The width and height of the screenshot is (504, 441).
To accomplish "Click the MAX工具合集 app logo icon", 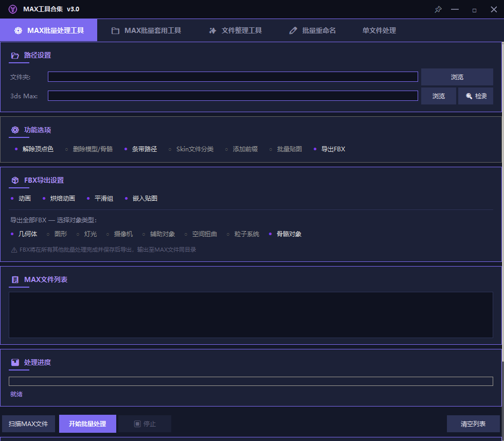I will pos(12,9).
